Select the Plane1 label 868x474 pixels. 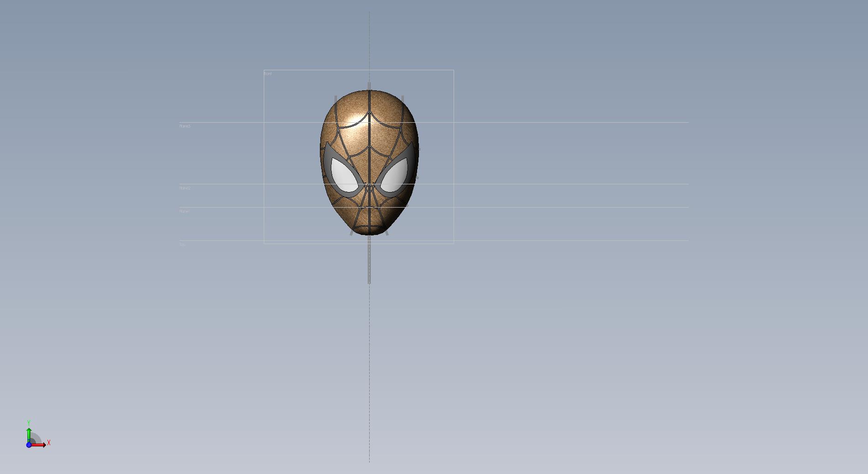pos(184,211)
